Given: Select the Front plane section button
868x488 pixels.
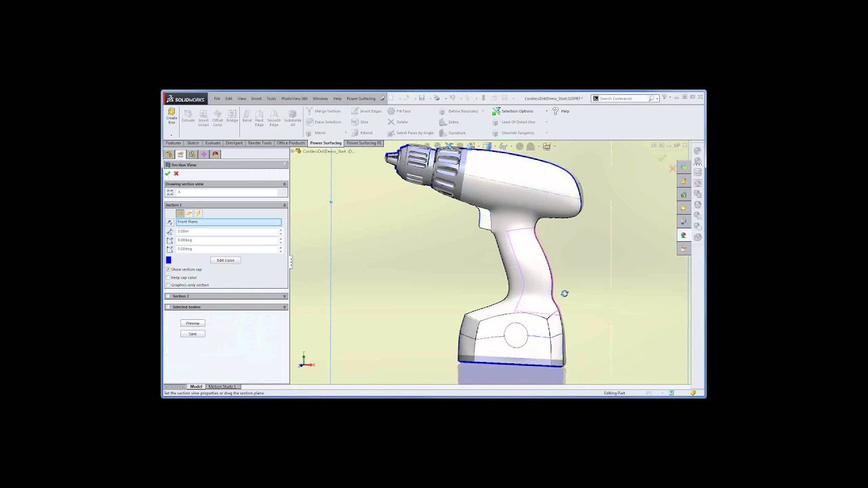Looking at the screenshot, I should click(x=180, y=213).
